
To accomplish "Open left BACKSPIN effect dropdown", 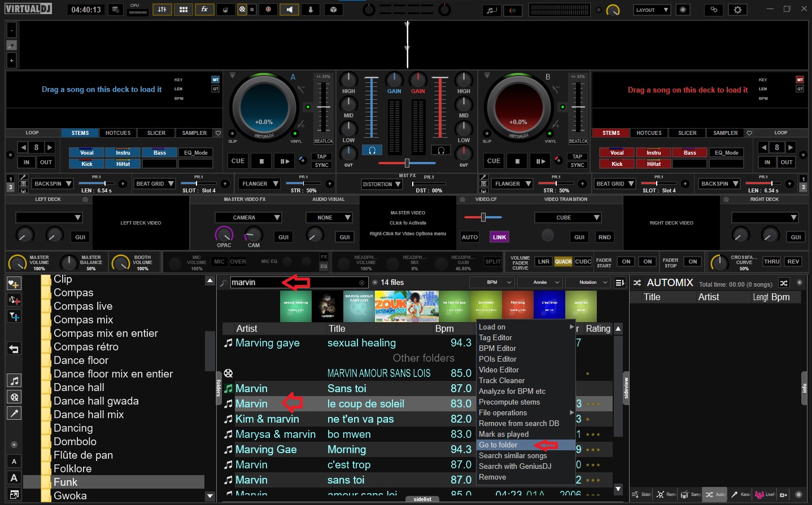I will 53,183.
